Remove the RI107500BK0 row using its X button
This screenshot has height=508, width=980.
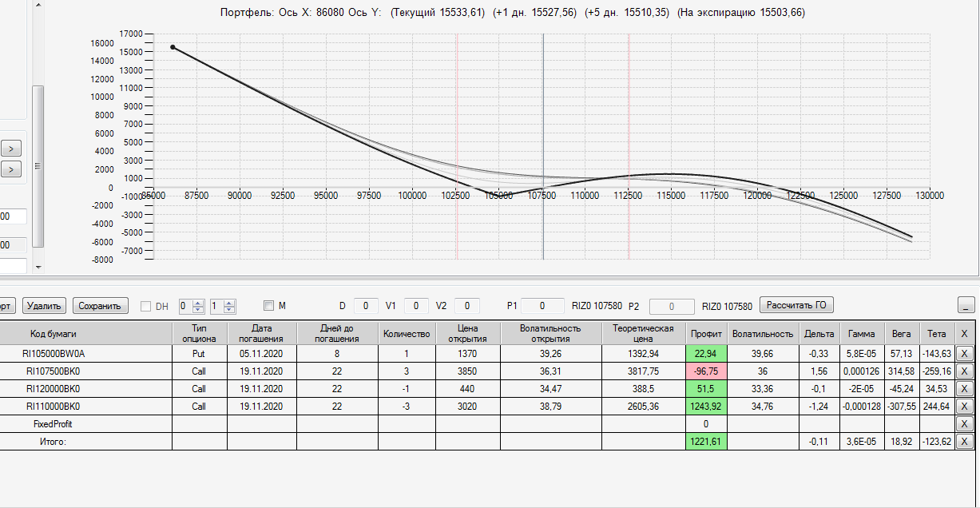pos(965,371)
